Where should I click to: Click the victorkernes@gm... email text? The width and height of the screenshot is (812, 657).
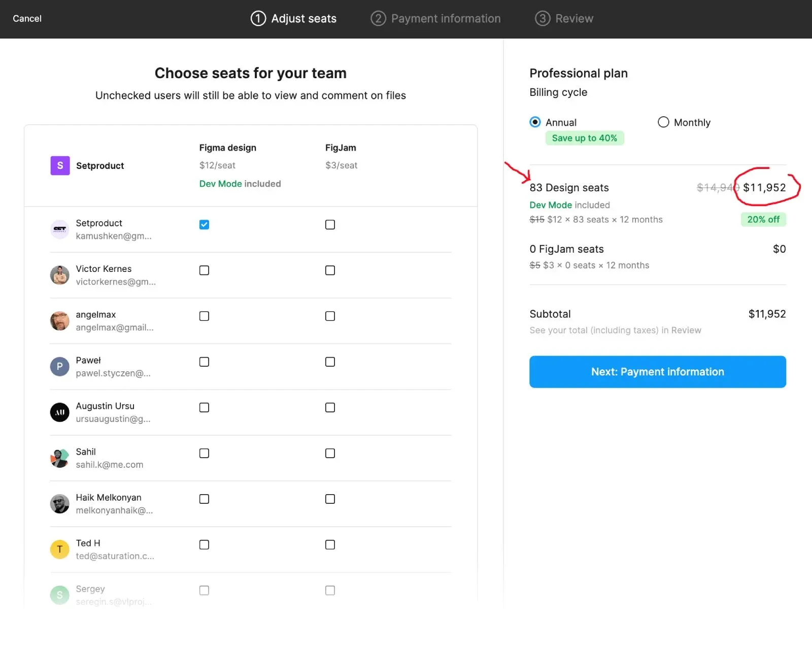[x=116, y=282]
